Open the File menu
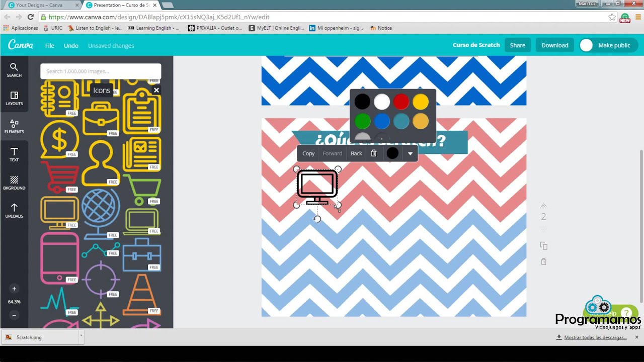This screenshot has height=362, width=644. [x=49, y=46]
